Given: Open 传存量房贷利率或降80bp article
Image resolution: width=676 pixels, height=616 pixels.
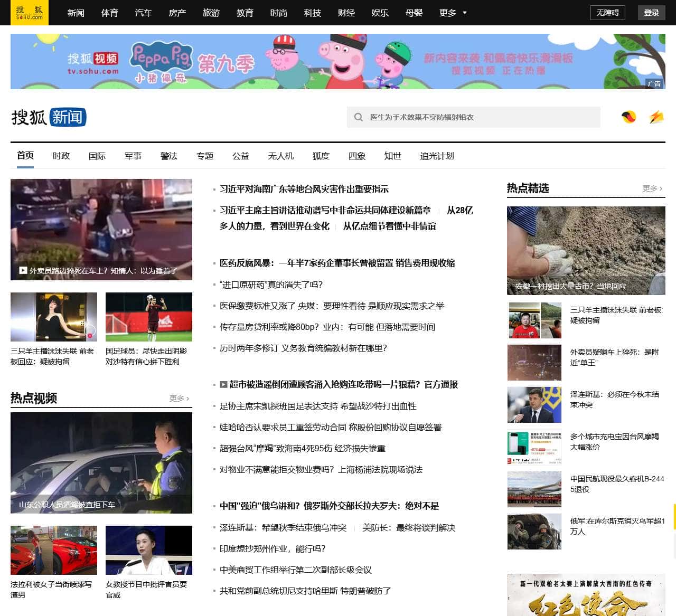Looking at the screenshot, I should pos(327,327).
